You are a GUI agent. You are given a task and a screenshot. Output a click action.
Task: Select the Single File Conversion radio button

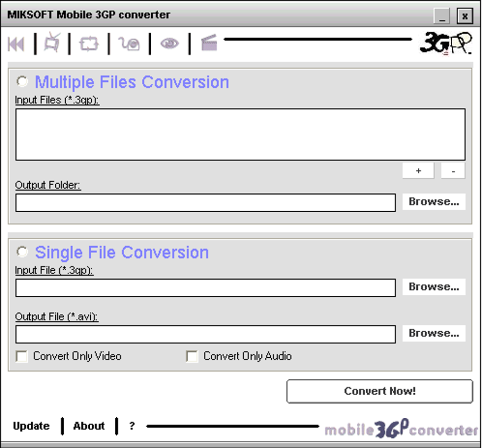pyautogui.click(x=22, y=252)
